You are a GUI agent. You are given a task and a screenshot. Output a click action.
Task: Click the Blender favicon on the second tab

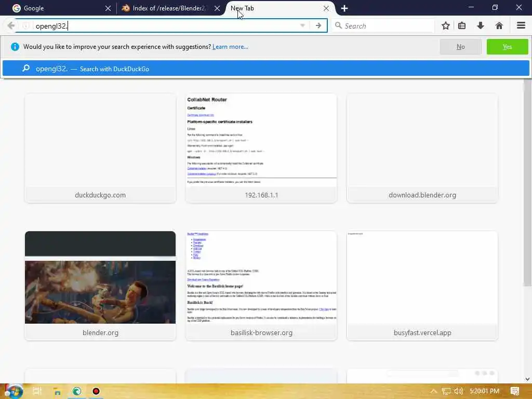(x=126, y=8)
